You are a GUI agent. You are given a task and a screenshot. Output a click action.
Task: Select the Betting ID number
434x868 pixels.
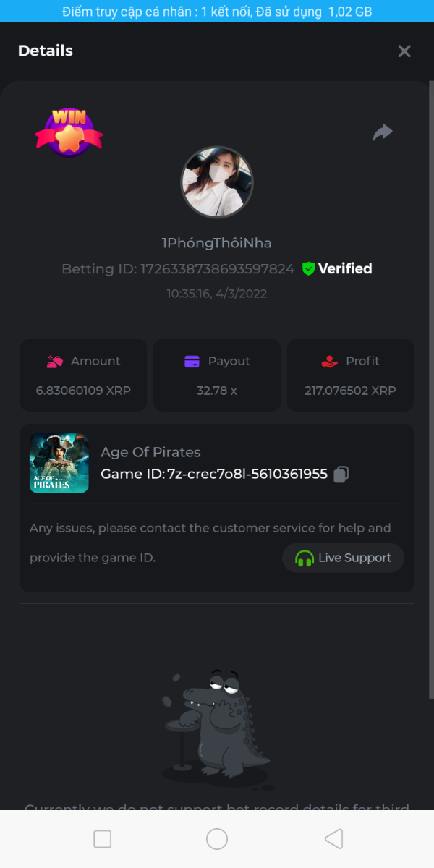click(217, 269)
